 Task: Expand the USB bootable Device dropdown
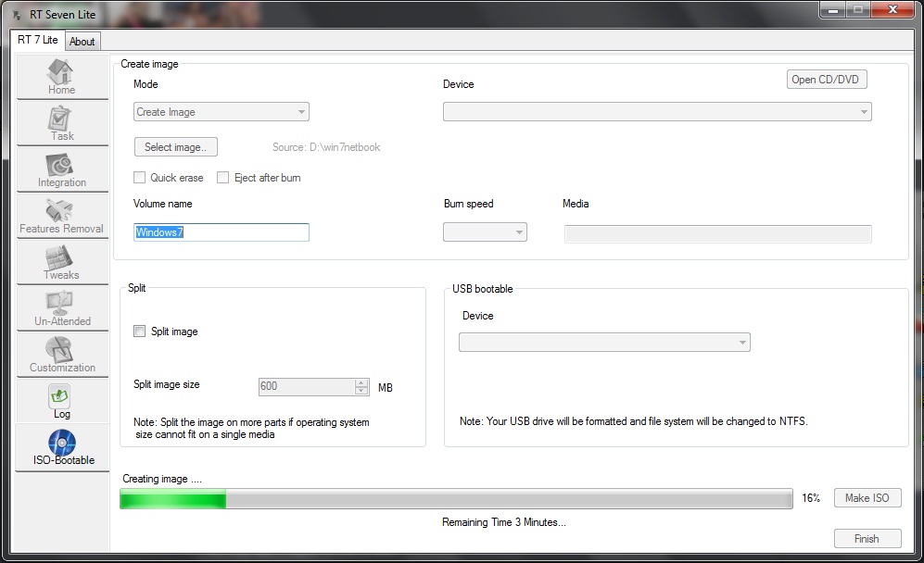604,343
